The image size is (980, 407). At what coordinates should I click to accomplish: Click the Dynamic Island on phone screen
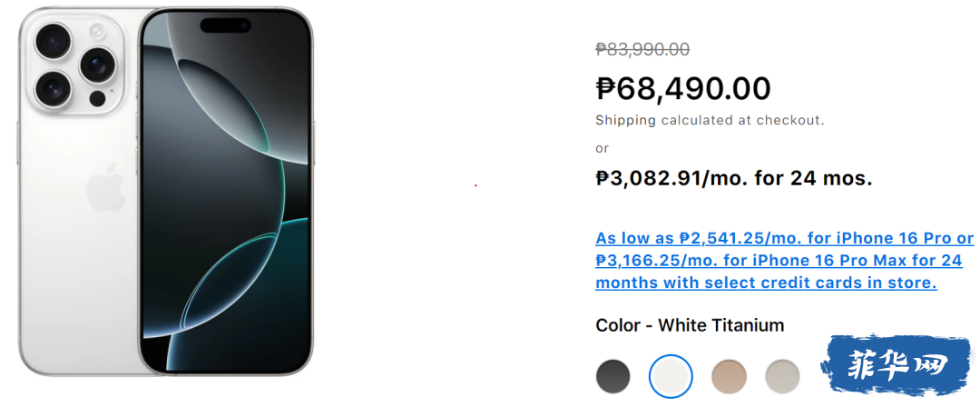click(226, 25)
